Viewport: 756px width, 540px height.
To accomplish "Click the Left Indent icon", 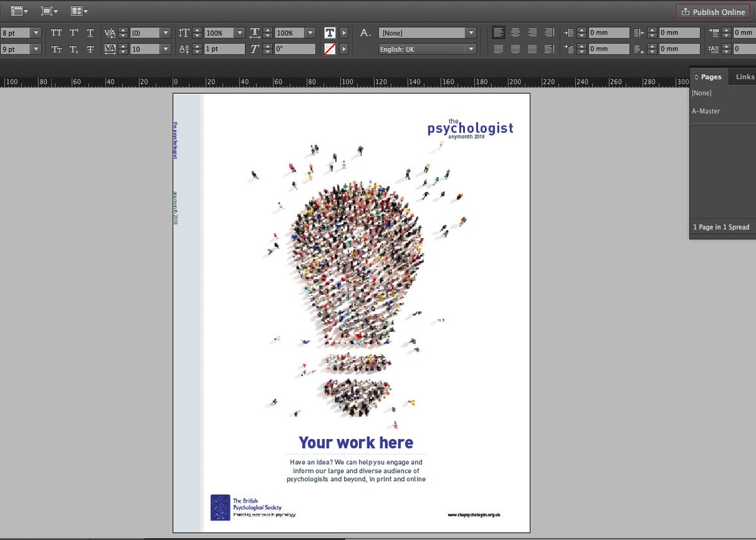I will click(569, 33).
